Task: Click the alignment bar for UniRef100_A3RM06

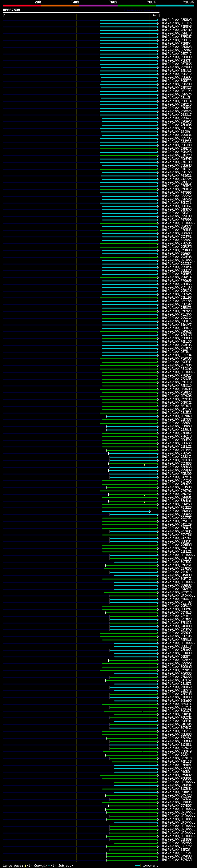Action: pos(129,26)
